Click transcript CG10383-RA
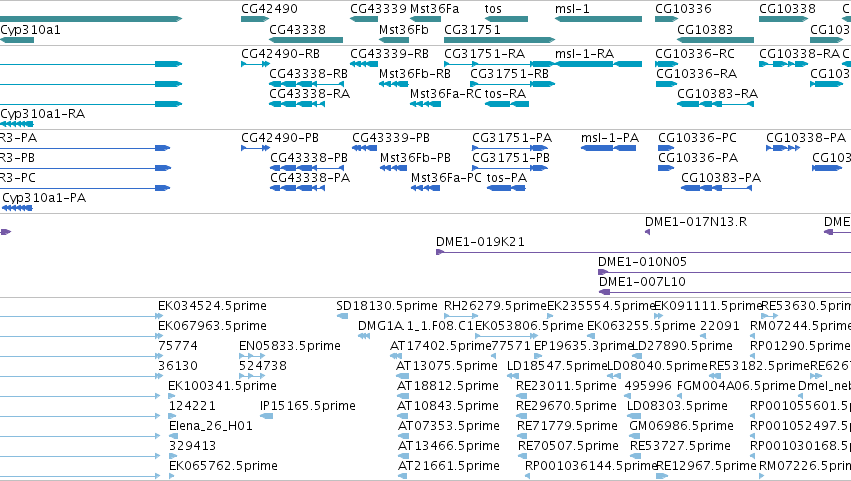Screen dimensions: 851x481 click(717, 94)
